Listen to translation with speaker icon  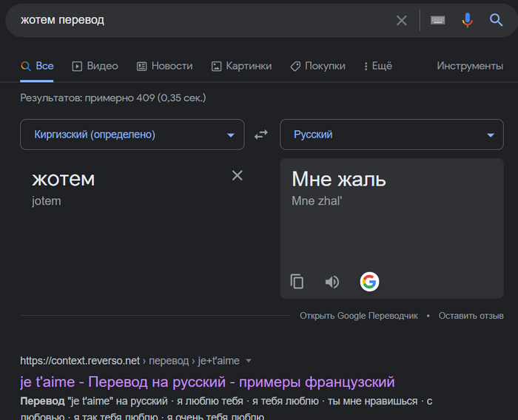[332, 282]
